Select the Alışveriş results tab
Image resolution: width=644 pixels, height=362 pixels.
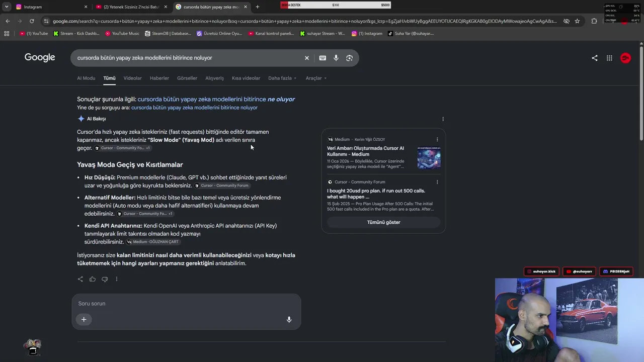[x=214, y=78]
